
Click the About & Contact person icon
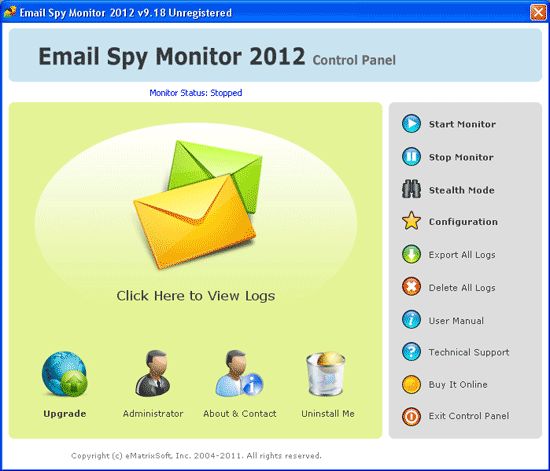click(x=239, y=374)
